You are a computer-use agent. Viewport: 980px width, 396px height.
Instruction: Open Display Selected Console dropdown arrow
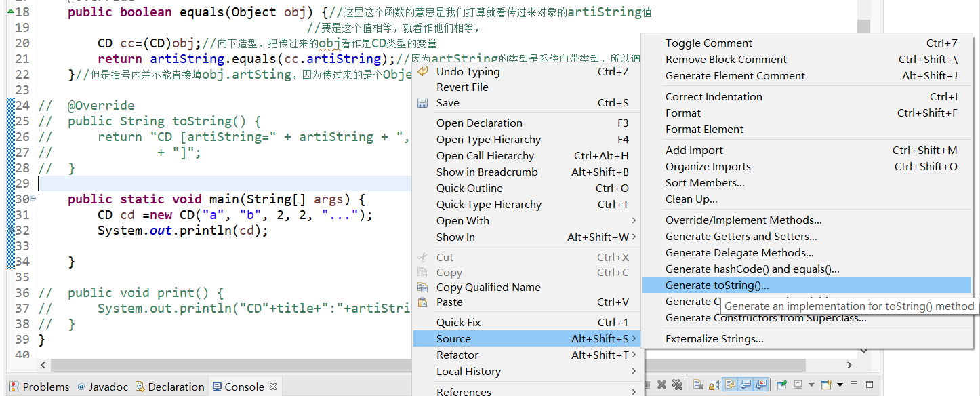pos(811,385)
